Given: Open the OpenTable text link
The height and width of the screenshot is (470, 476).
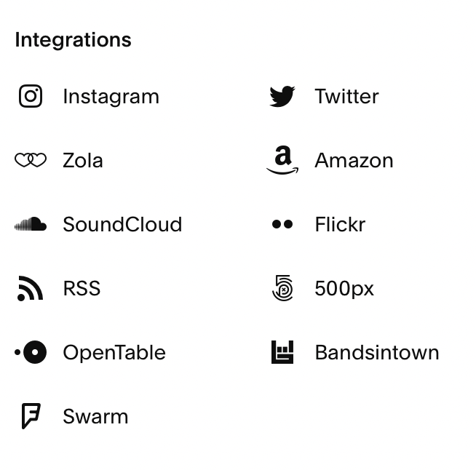Looking at the screenshot, I should point(114,352).
